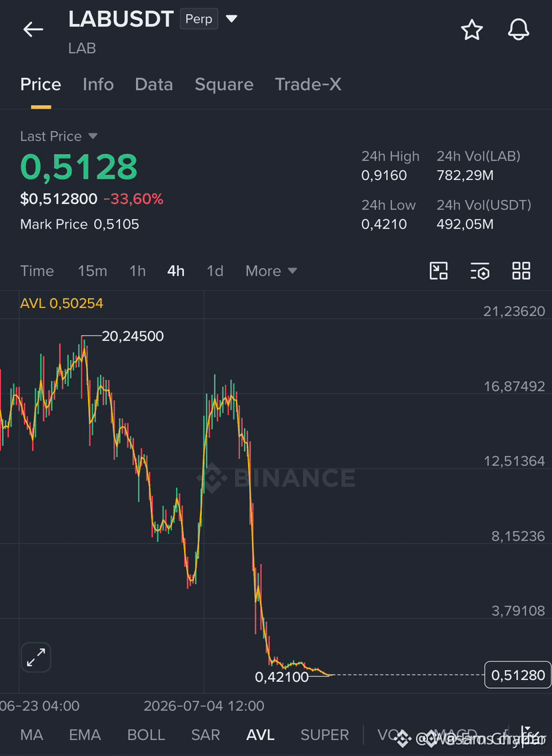Screen dimensions: 552x756
Task: Switch to the Info tab
Action: click(98, 85)
